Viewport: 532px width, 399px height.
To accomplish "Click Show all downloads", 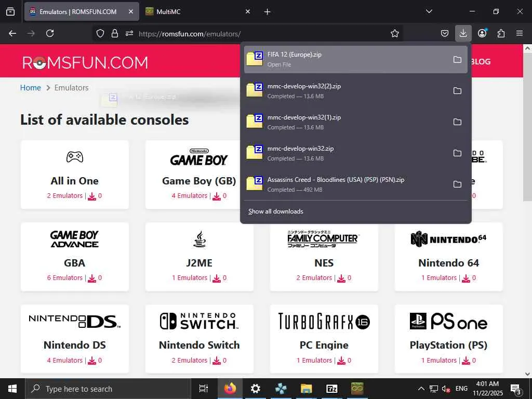I will point(275,211).
